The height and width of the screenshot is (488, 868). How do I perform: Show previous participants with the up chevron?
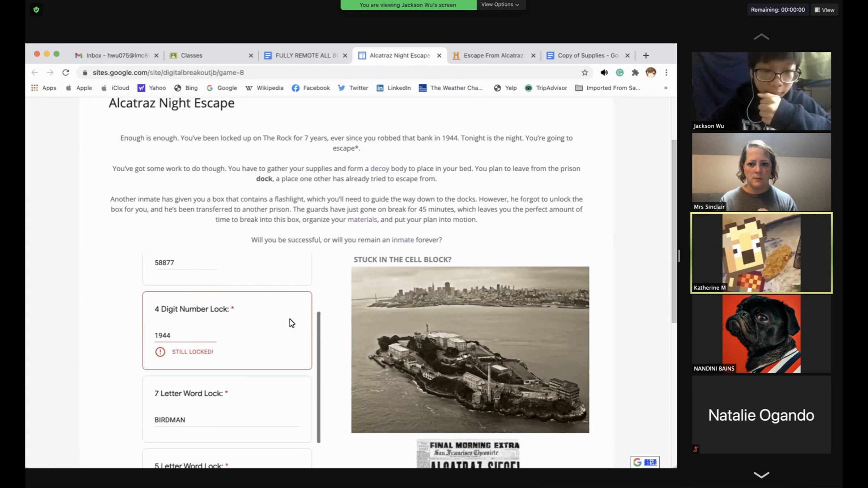(x=761, y=37)
